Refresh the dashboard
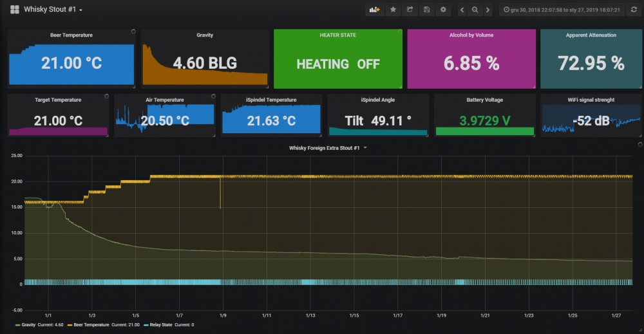The height and width of the screenshot is (334, 644). (633, 10)
